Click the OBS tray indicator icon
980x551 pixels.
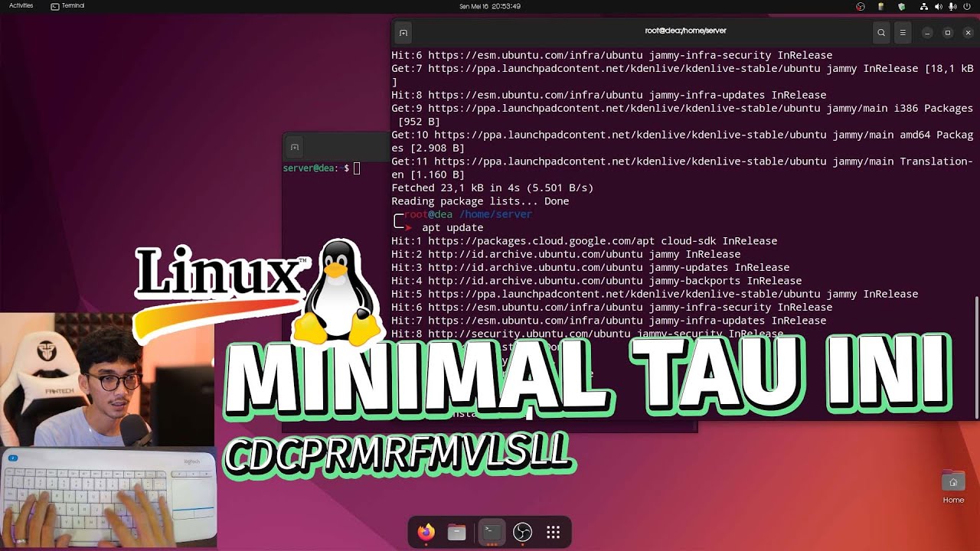tap(861, 6)
